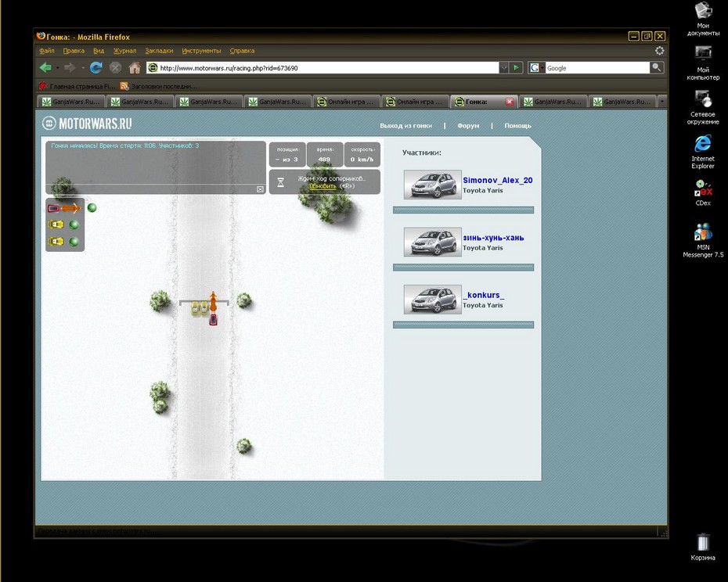Image resolution: width=728 pixels, height=582 pixels.
Task: Click Simonov_Alex_20's progress bar
Action: (463, 210)
